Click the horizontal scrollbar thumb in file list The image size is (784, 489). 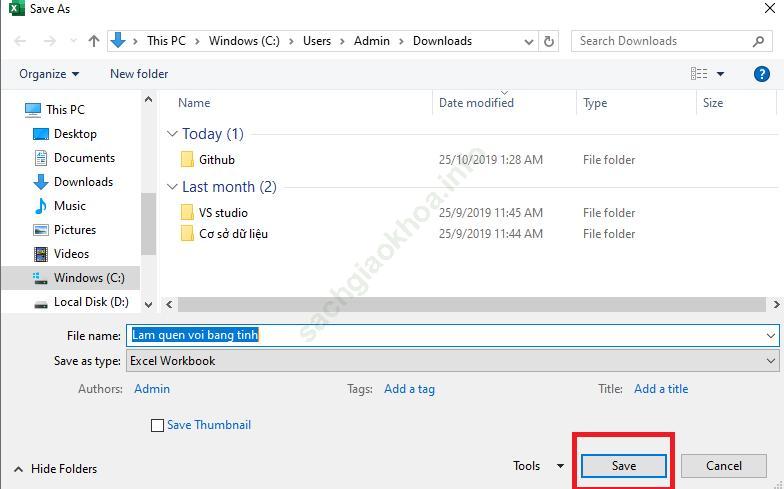(472, 304)
